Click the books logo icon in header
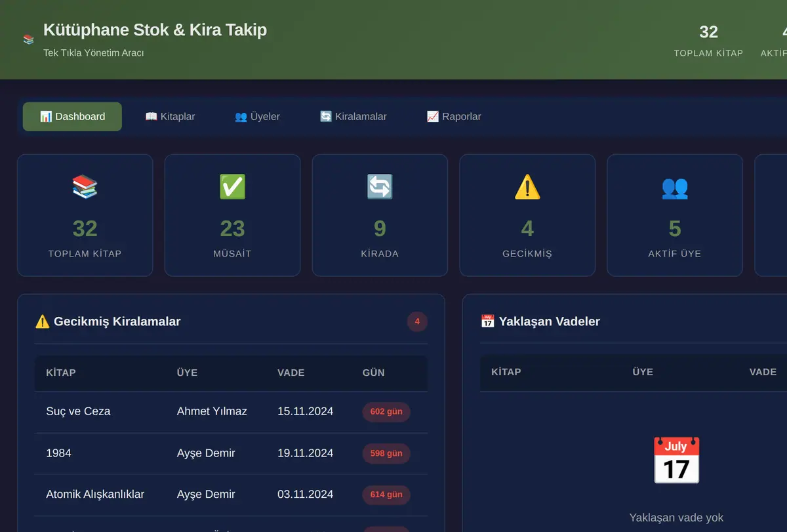 pyautogui.click(x=28, y=40)
